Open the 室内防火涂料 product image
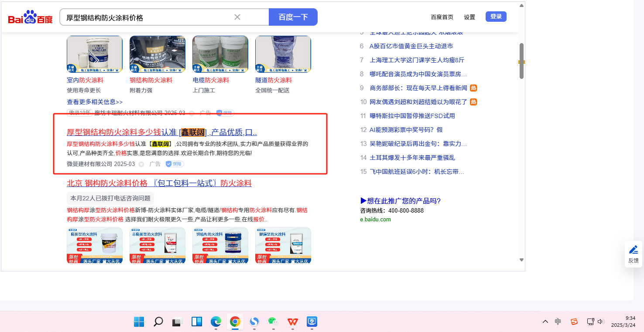The image size is (644, 332). (x=95, y=54)
